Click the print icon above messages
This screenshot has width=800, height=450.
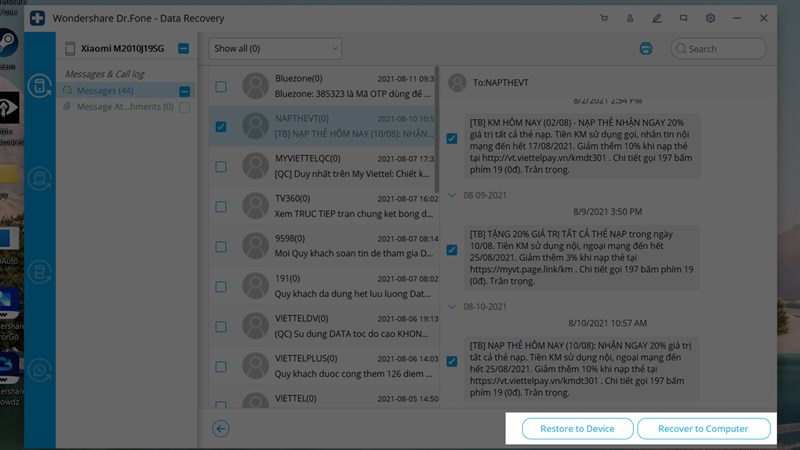click(646, 48)
